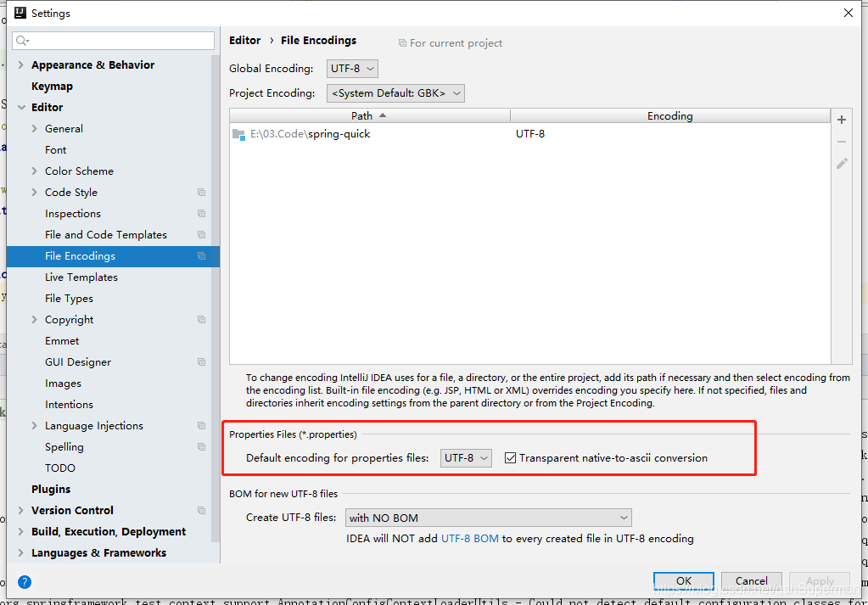Image resolution: width=868 pixels, height=605 pixels.
Task: Click project-level icon beside Spelling
Action: click(201, 446)
